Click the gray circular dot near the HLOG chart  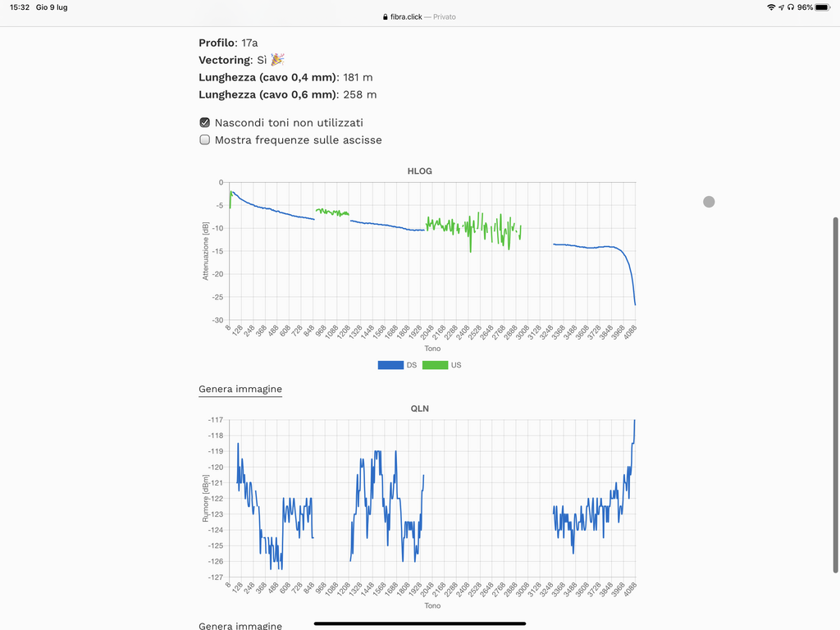709,202
